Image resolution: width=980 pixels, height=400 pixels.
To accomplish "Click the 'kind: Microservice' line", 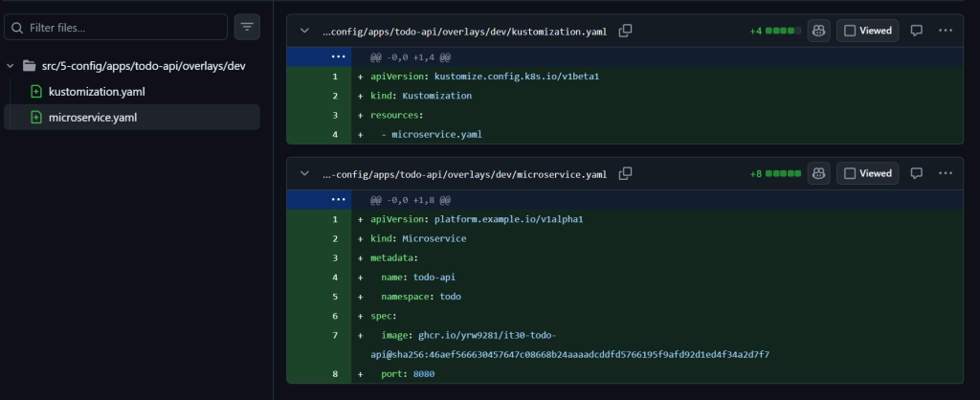I will click(x=418, y=238).
